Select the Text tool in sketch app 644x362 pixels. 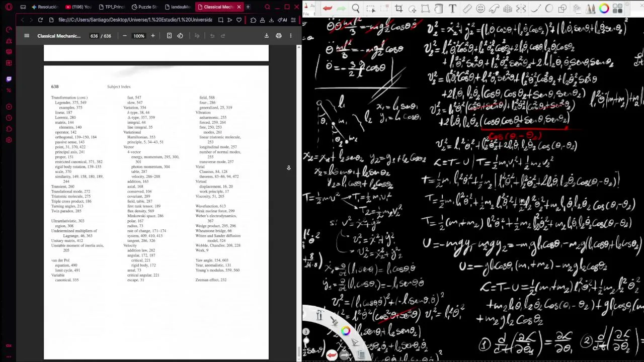[x=452, y=9]
